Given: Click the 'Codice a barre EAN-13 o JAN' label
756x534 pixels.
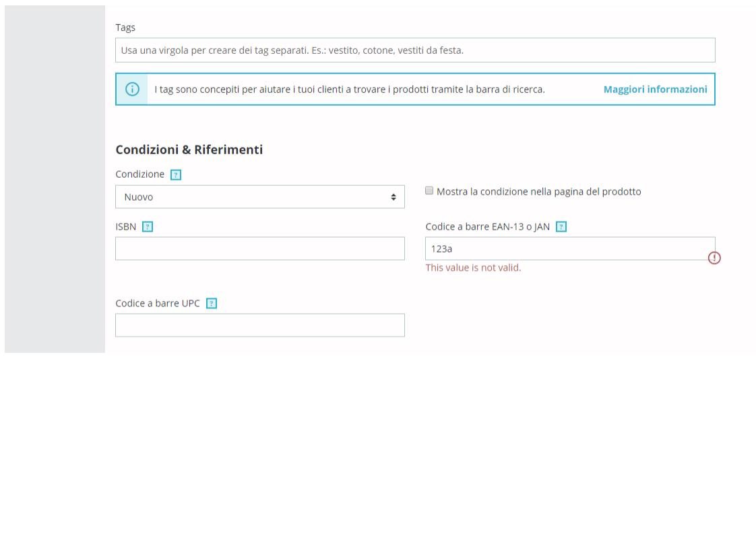Looking at the screenshot, I should click(487, 227).
